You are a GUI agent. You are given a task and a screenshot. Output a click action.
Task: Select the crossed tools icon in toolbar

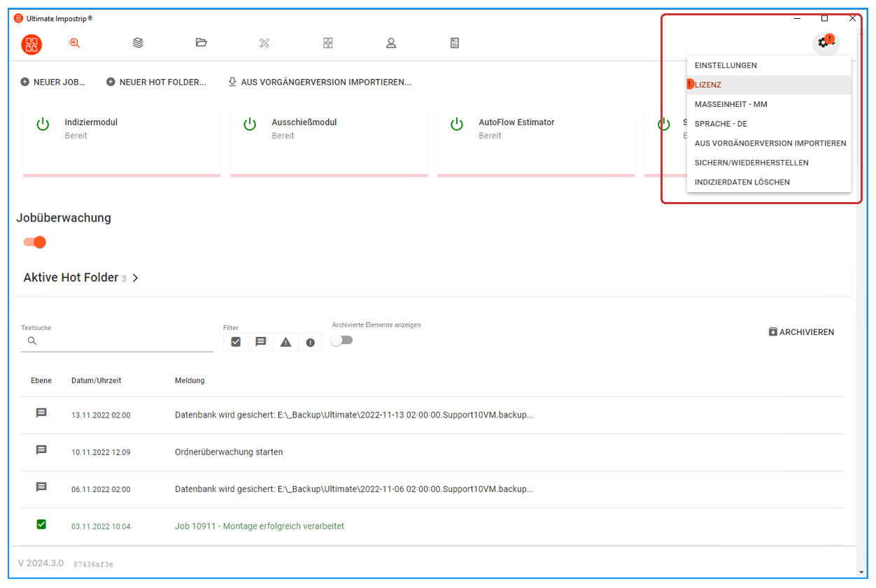264,43
